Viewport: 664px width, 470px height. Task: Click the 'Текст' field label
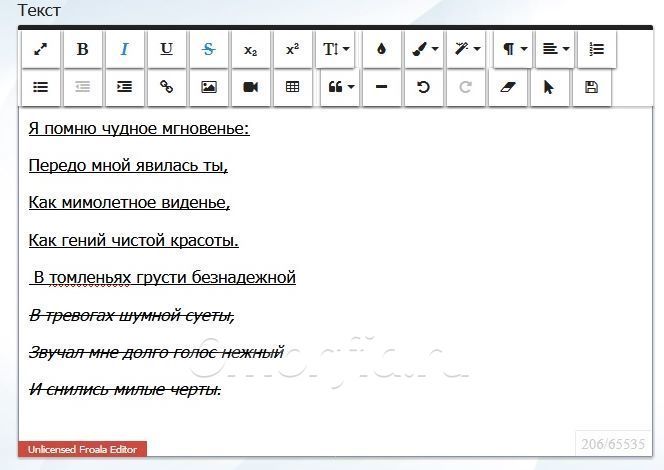[x=39, y=10]
